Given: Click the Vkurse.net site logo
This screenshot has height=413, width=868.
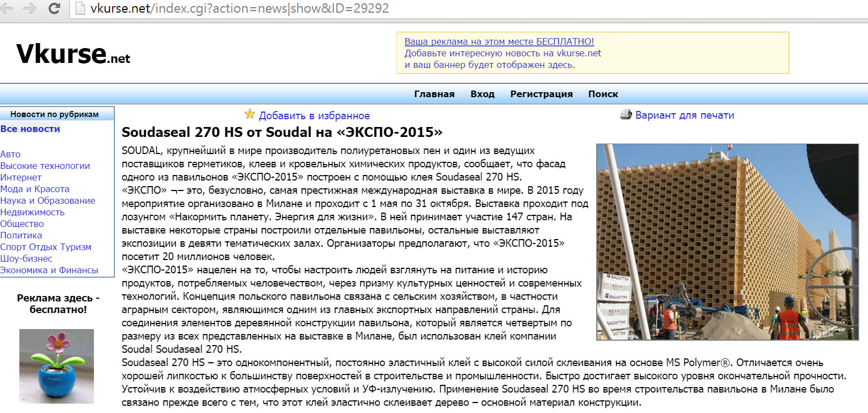Looking at the screenshot, I should (x=73, y=54).
